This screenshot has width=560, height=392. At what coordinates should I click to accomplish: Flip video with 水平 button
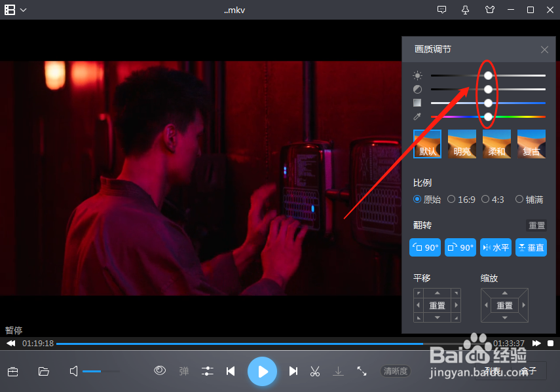tap(496, 247)
